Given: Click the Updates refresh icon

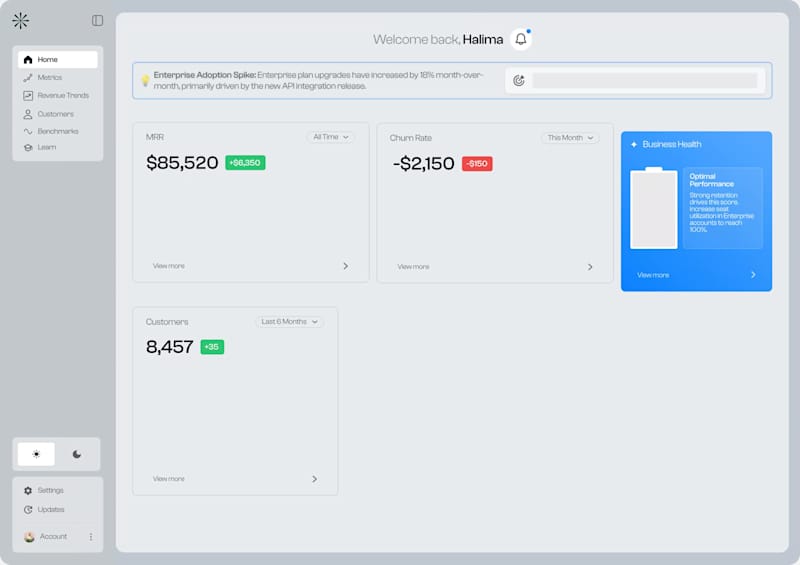Looking at the screenshot, I should (x=28, y=509).
